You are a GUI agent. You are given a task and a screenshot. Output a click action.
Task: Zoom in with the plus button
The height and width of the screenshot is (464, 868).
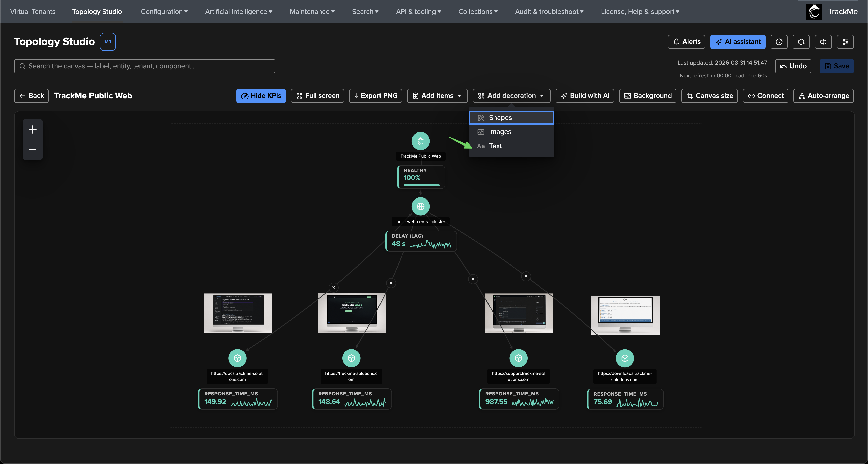click(33, 130)
